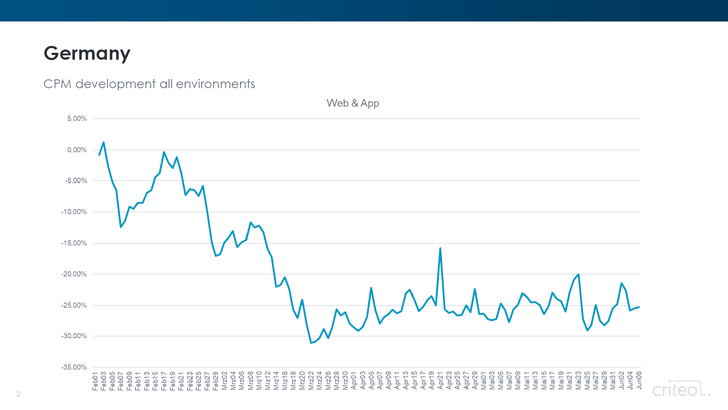Image resolution: width=728 pixels, height=410 pixels.
Task: Click the Apr29 x-axis label
Action: coord(475,381)
